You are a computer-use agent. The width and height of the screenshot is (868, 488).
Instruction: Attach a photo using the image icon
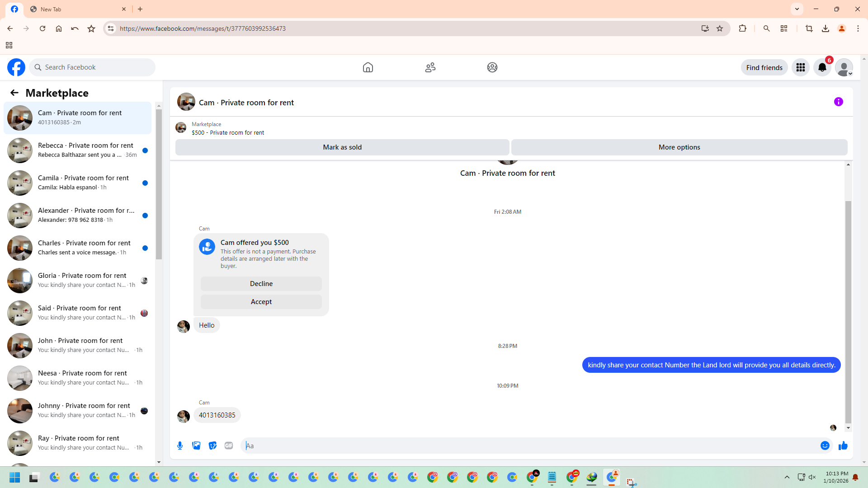[196, 446]
